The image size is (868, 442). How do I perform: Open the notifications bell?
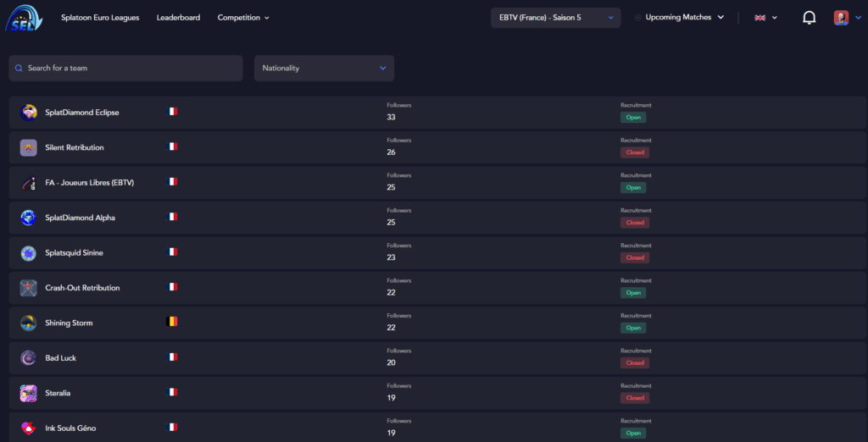click(x=809, y=18)
